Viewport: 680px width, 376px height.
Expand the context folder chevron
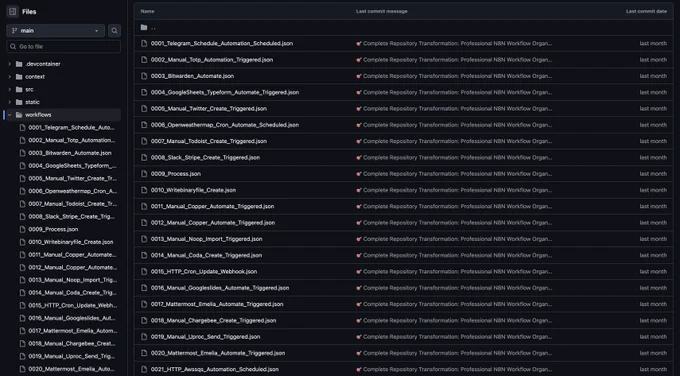[x=10, y=77]
